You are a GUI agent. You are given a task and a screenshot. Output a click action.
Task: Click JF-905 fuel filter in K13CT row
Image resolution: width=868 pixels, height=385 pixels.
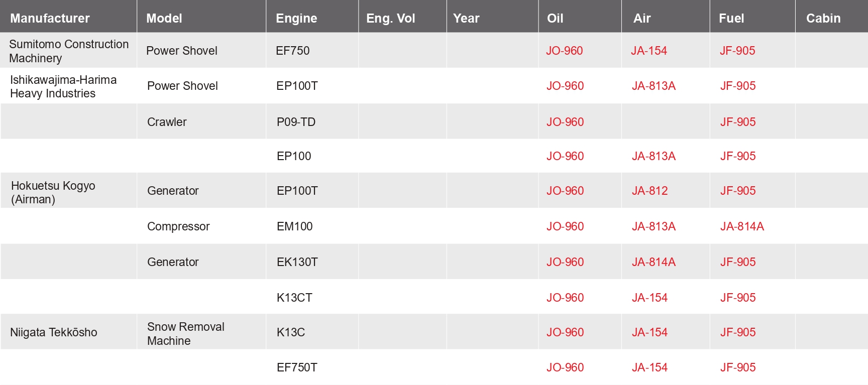tap(737, 298)
